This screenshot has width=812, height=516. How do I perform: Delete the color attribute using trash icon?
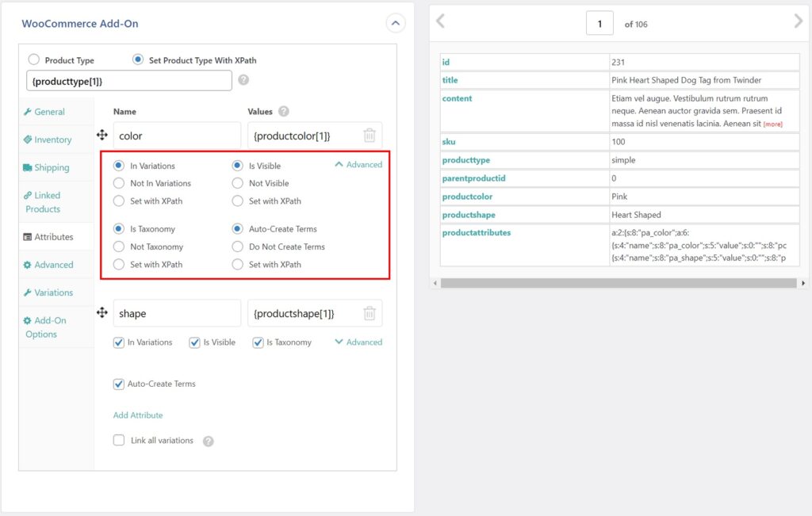pyautogui.click(x=368, y=136)
